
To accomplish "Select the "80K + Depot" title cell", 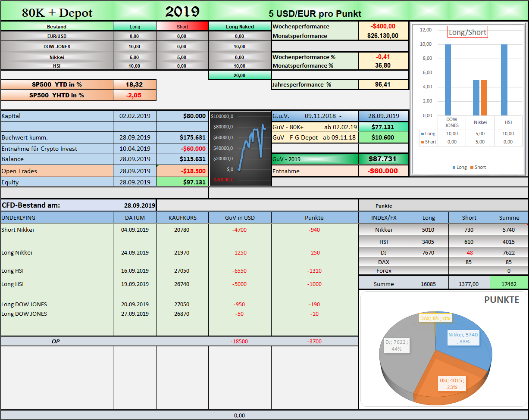I will point(57,13).
